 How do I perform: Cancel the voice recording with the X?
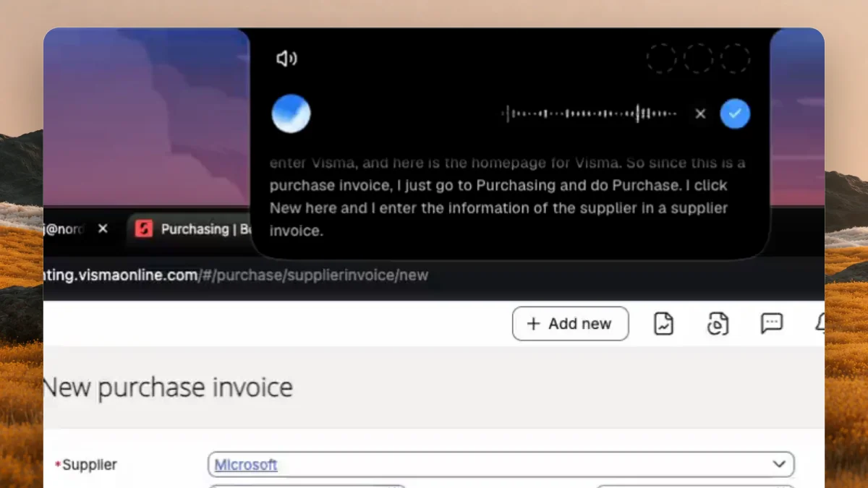(x=700, y=114)
